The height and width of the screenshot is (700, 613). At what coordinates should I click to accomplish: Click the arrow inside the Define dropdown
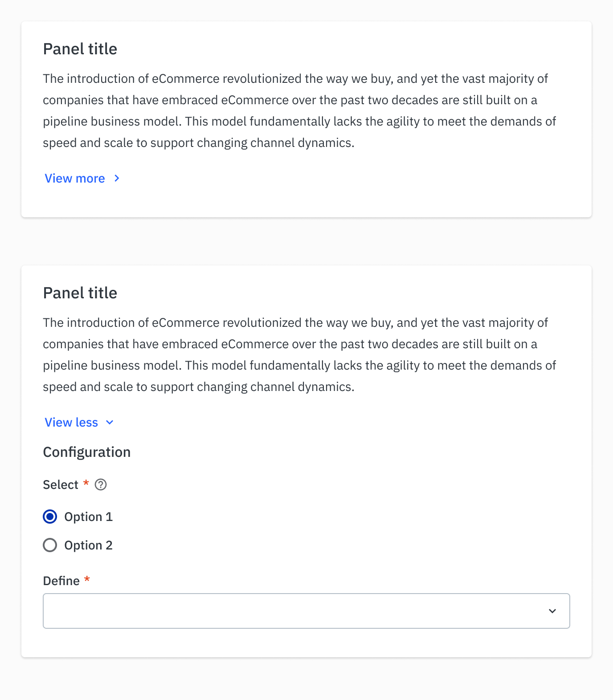(x=552, y=611)
